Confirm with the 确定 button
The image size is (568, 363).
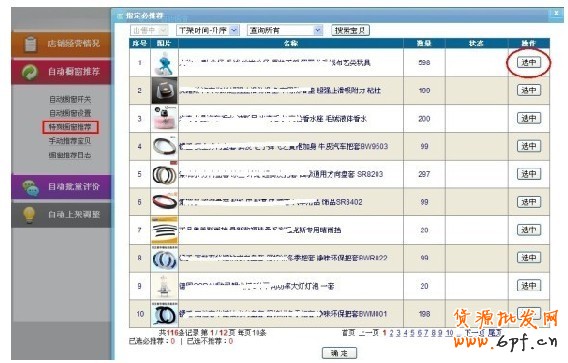[339, 353]
